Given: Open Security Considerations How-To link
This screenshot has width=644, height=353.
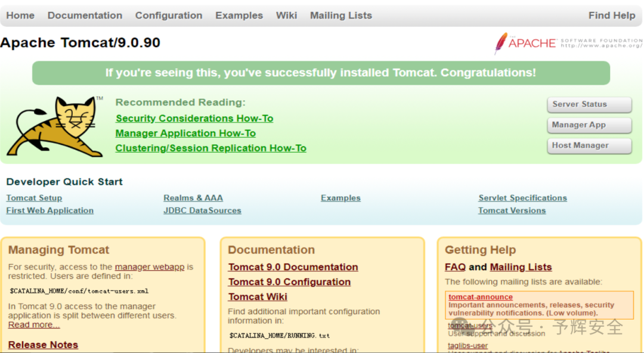Looking at the screenshot, I should [x=194, y=118].
